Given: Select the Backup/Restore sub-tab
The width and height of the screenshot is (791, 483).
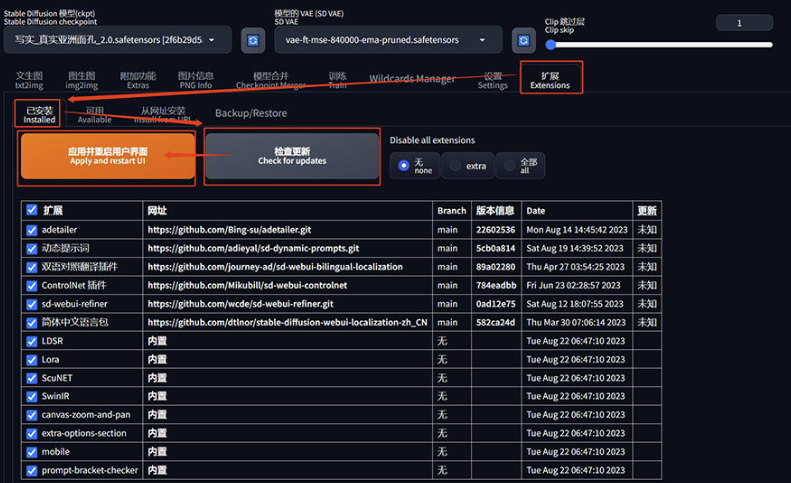Looking at the screenshot, I should (251, 113).
